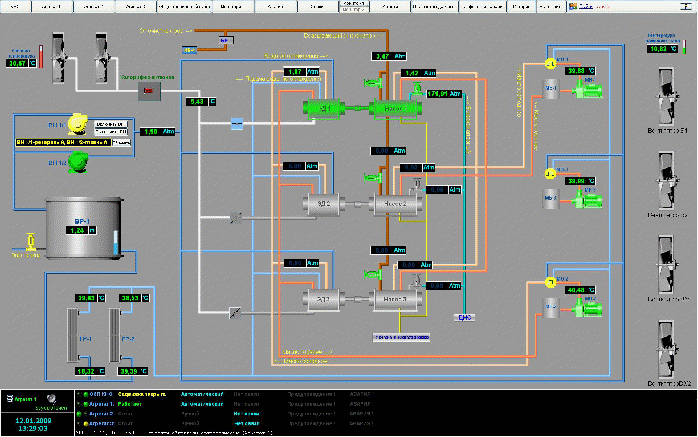Select the gray ЭД2 motor

coord(323,204)
